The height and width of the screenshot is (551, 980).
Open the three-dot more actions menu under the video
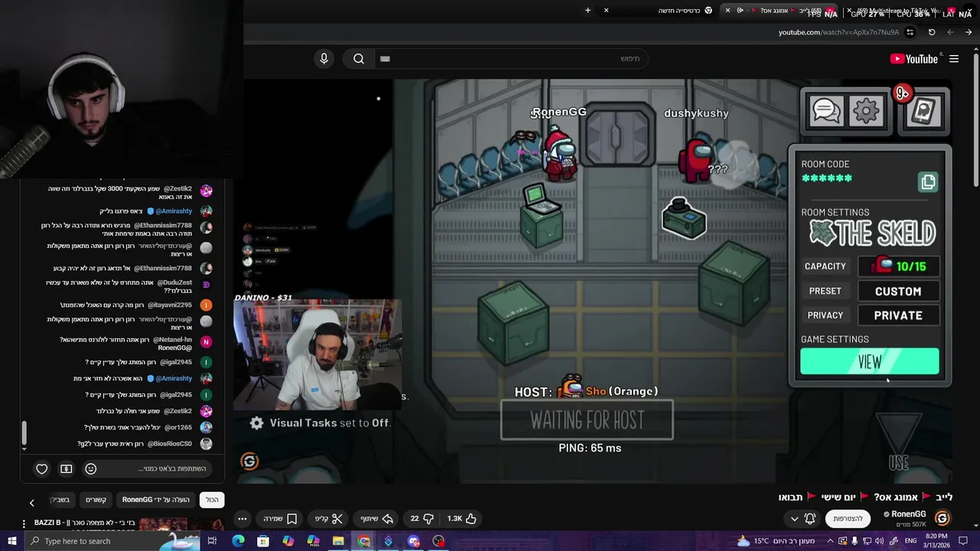[x=242, y=518]
